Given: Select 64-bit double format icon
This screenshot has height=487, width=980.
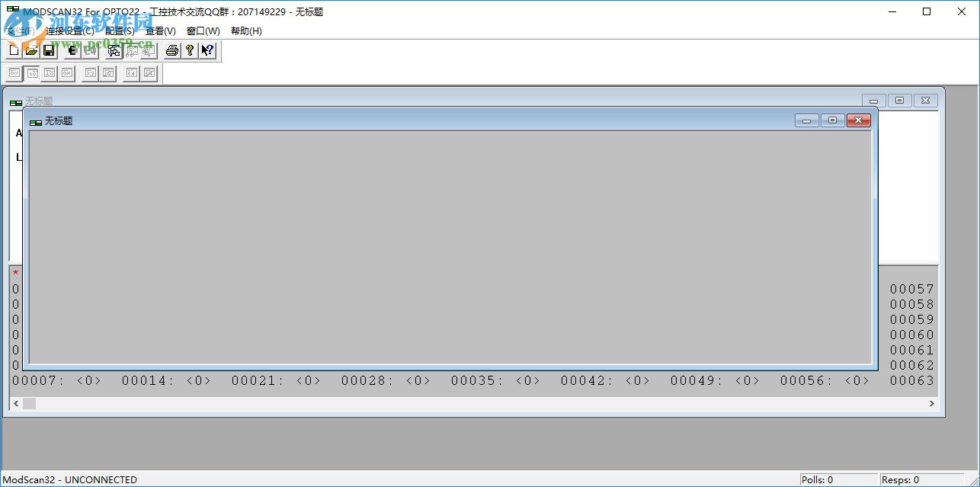Looking at the screenshot, I should click(132, 73).
